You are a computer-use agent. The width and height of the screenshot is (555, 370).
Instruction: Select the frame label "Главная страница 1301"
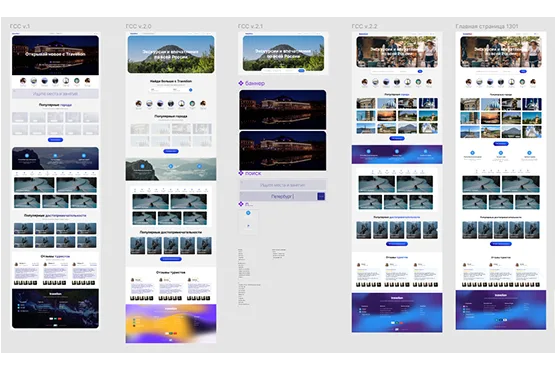(487, 26)
